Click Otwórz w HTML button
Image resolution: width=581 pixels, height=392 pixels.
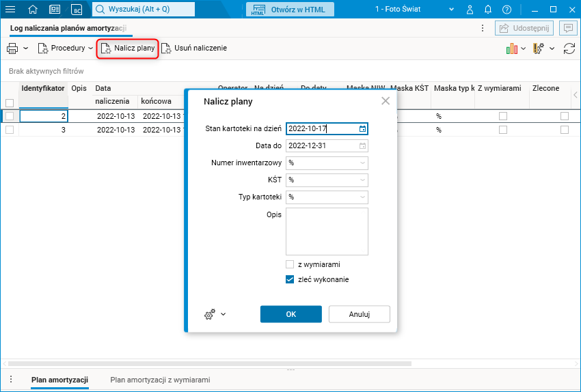coord(290,10)
